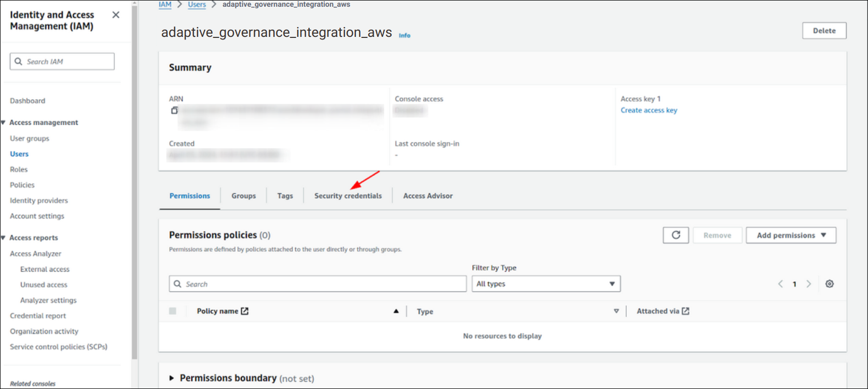Open the Access Advisor tab
Viewport: 868px width, 389px height.
(428, 196)
